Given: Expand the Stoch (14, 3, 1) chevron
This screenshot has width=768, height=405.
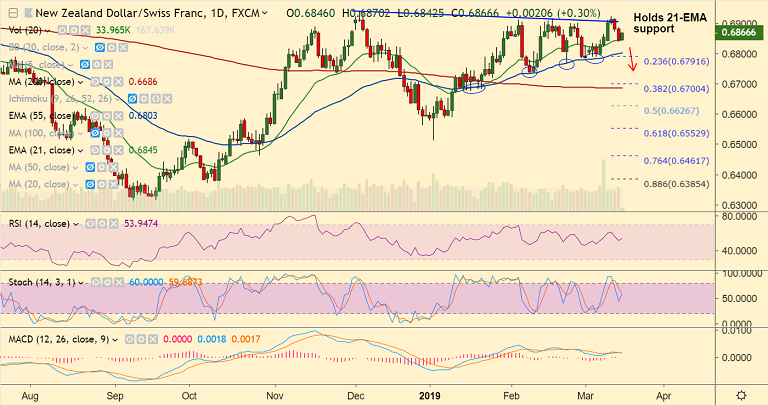Looking at the screenshot, I should 81,283.
